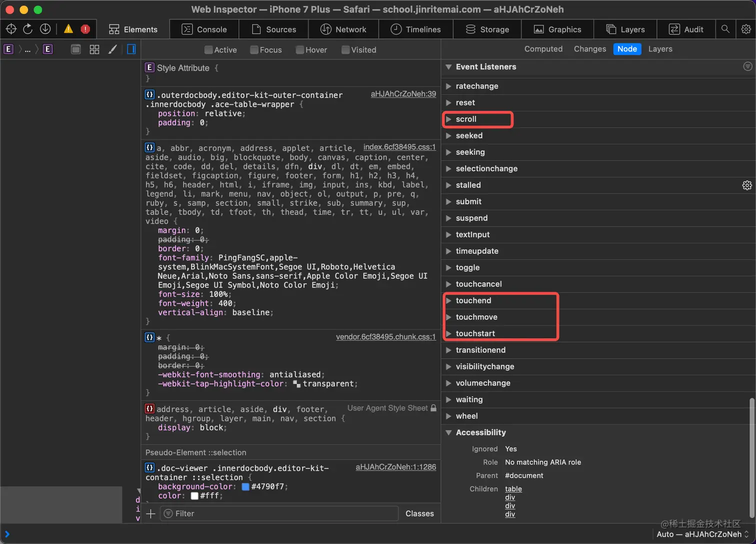Screen dimensions: 756x544
Task: Select the Computed sidebar tab
Action: 543,49
